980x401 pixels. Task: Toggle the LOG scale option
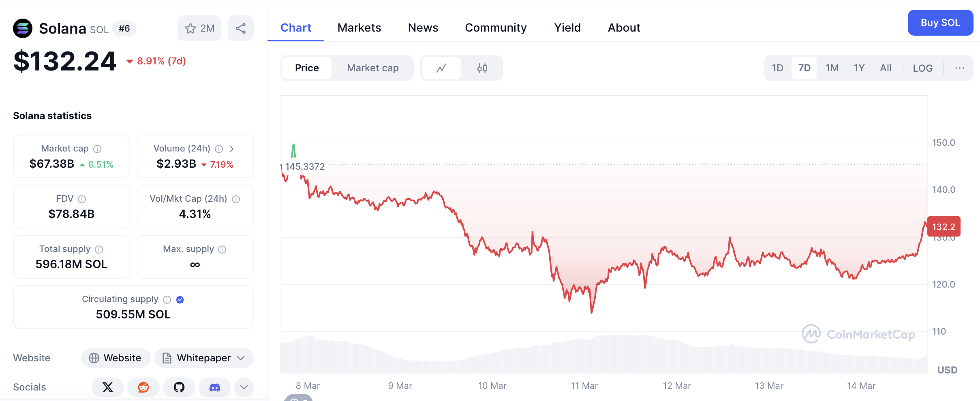tap(922, 68)
